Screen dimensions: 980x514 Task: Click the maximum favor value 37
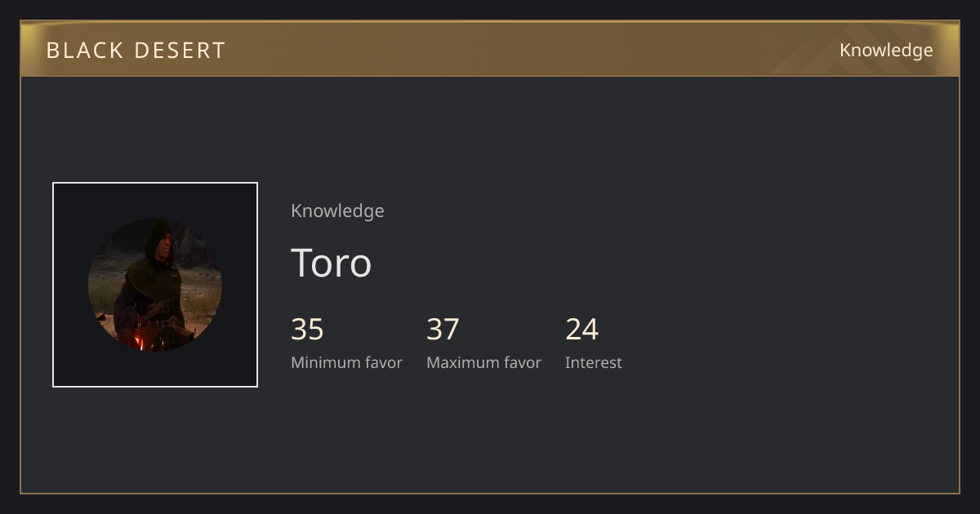coord(443,330)
